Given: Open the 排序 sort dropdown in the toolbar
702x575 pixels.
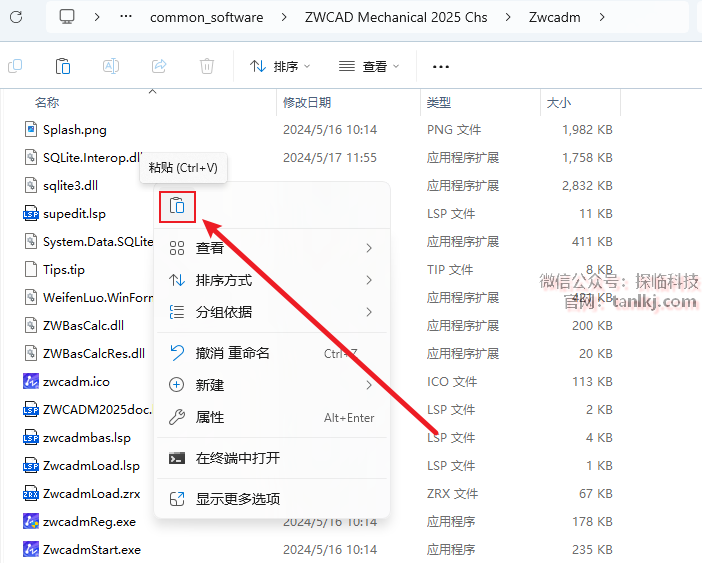Looking at the screenshot, I should tap(280, 66).
